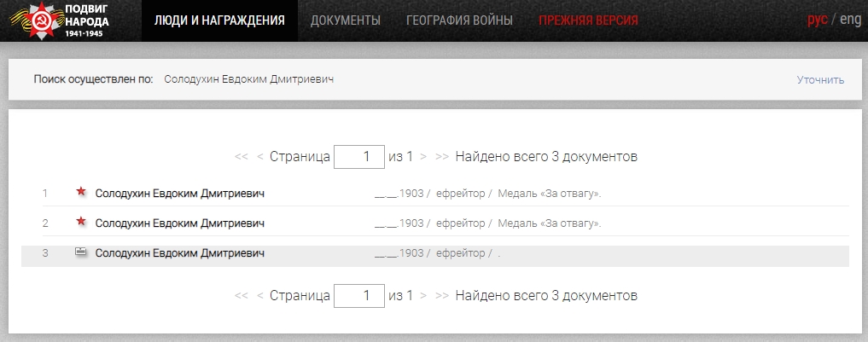
Task: Jump to last page using bottom » arrows
Action: pos(442,296)
